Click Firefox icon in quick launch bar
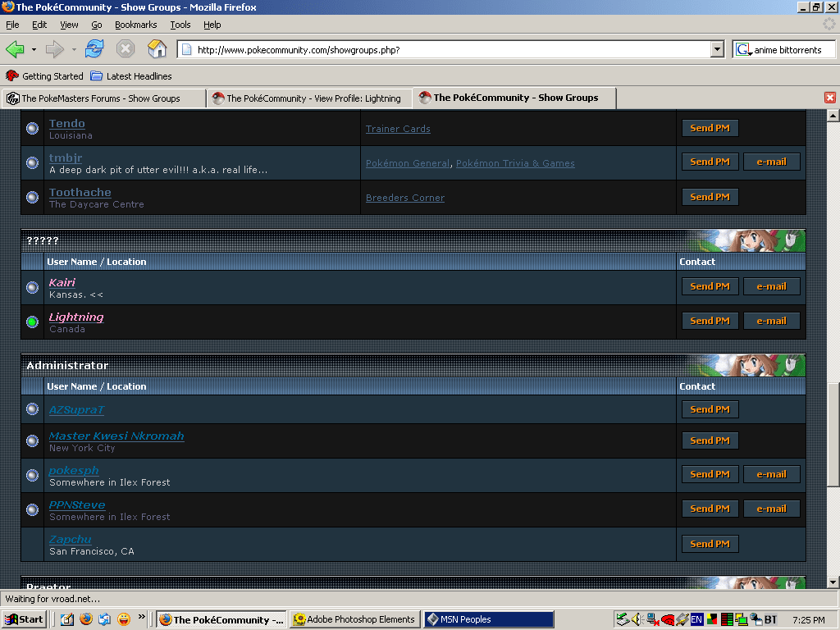Screen dimensions: 840x630 [x=85, y=619]
